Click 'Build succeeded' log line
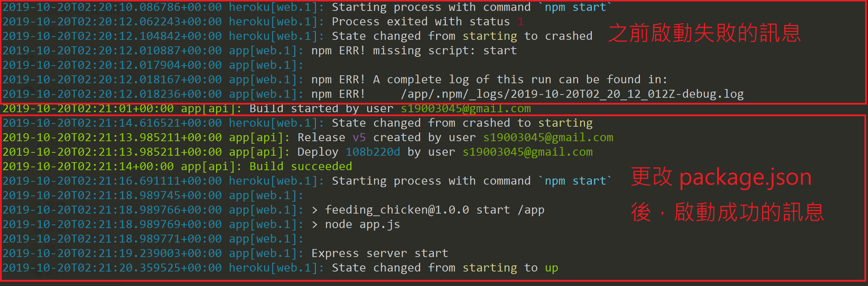Image resolution: width=868 pixels, height=286 pixels. tap(177, 167)
